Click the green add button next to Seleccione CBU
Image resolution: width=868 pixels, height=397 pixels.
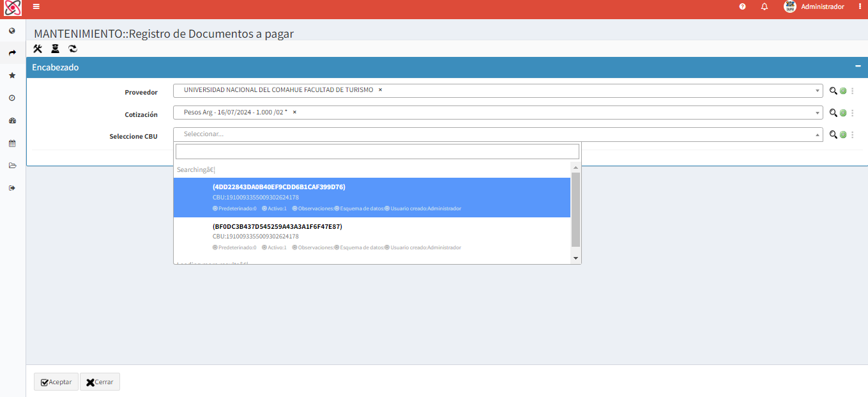click(843, 134)
